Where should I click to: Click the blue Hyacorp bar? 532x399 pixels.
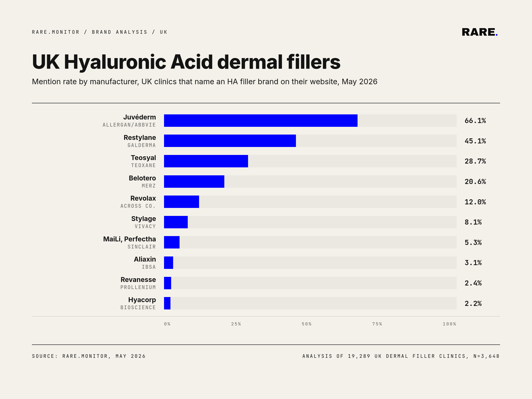pos(167,303)
